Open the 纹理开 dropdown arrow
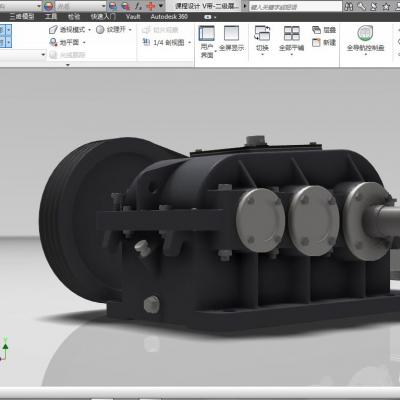 point(130,30)
